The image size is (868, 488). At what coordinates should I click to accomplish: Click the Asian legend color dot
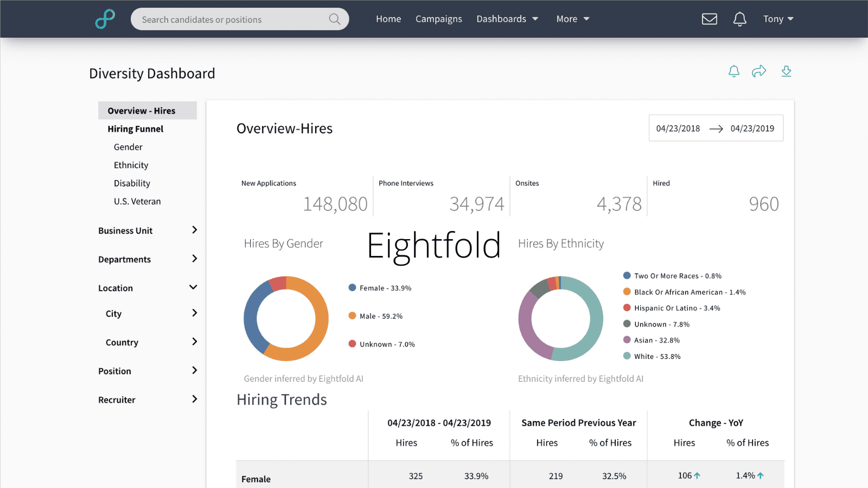pyautogui.click(x=627, y=340)
